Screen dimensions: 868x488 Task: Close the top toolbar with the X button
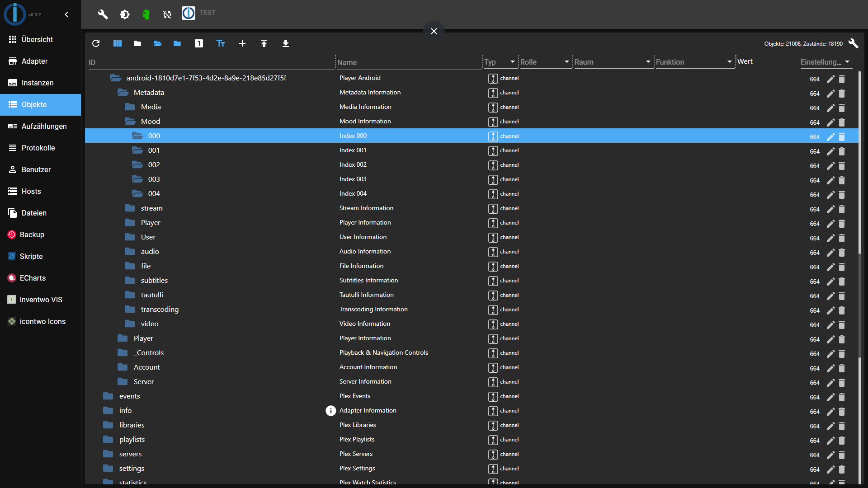pos(434,31)
